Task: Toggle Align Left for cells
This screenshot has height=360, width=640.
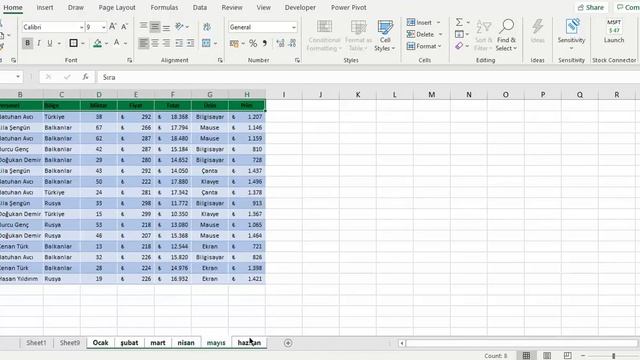Action: pos(143,43)
